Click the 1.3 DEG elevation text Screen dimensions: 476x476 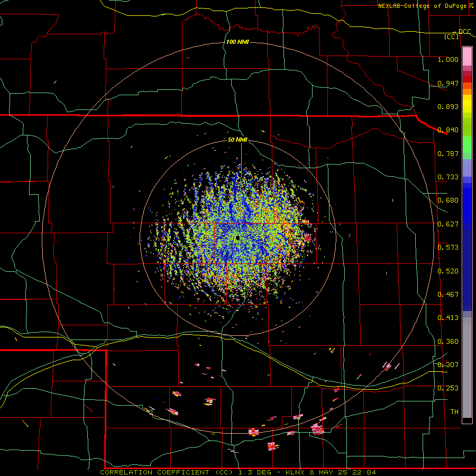pyautogui.click(x=256, y=472)
